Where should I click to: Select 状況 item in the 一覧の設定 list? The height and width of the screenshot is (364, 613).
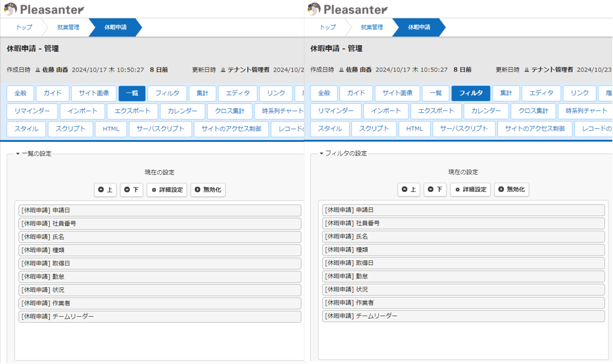pos(160,290)
